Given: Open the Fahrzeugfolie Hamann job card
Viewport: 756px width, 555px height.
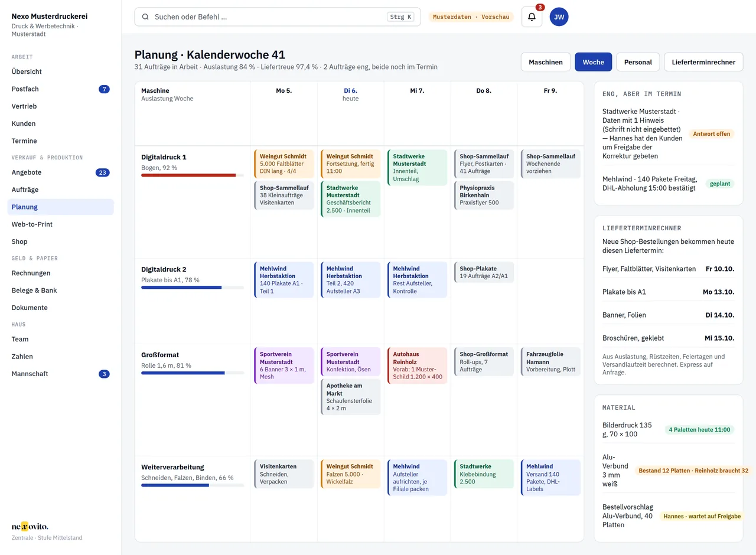Looking at the screenshot, I should tap(550, 362).
